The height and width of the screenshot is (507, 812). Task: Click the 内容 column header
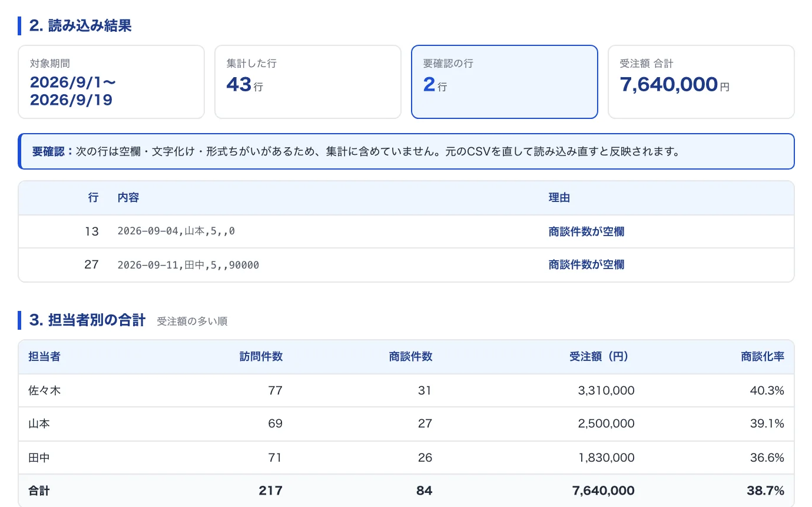coord(128,198)
